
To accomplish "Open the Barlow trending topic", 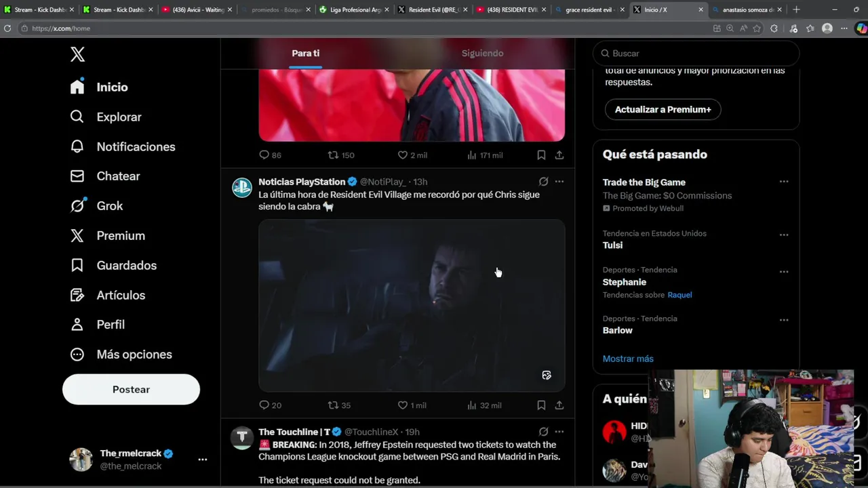I will point(617,330).
